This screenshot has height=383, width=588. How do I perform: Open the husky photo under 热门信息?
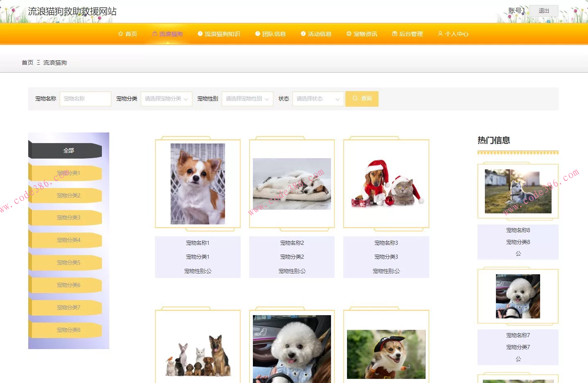[518, 191]
